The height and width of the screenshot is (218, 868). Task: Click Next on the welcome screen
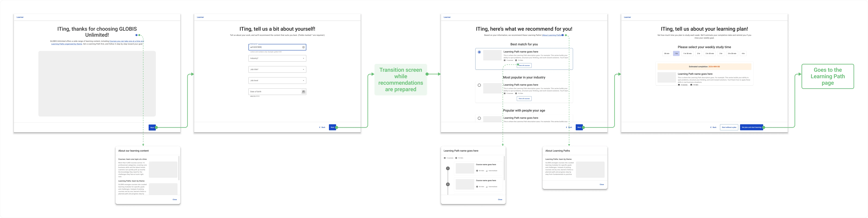click(152, 128)
